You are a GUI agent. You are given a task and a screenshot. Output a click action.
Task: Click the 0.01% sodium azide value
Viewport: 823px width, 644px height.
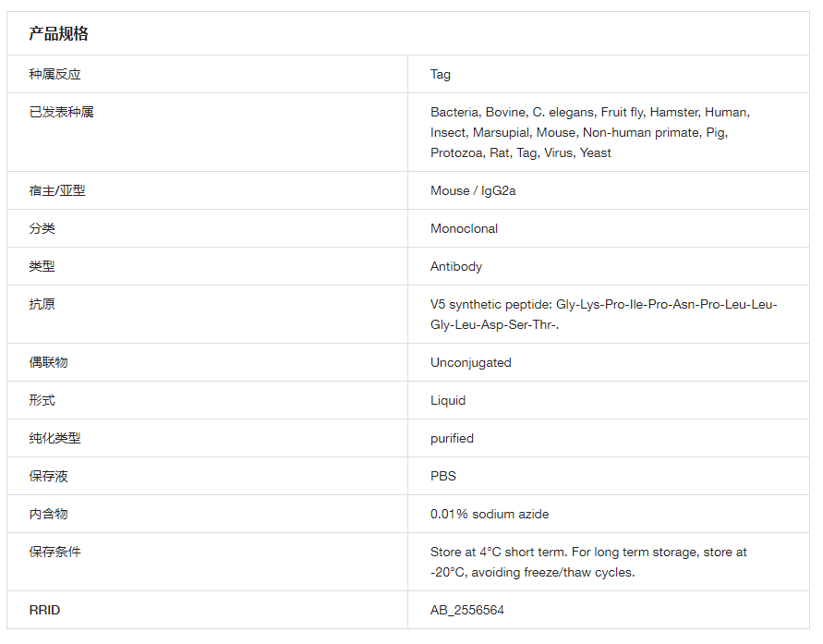click(x=490, y=514)
